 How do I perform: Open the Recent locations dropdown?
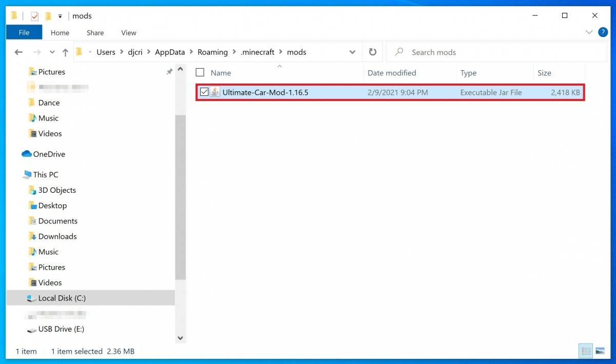tap(52, 52)
